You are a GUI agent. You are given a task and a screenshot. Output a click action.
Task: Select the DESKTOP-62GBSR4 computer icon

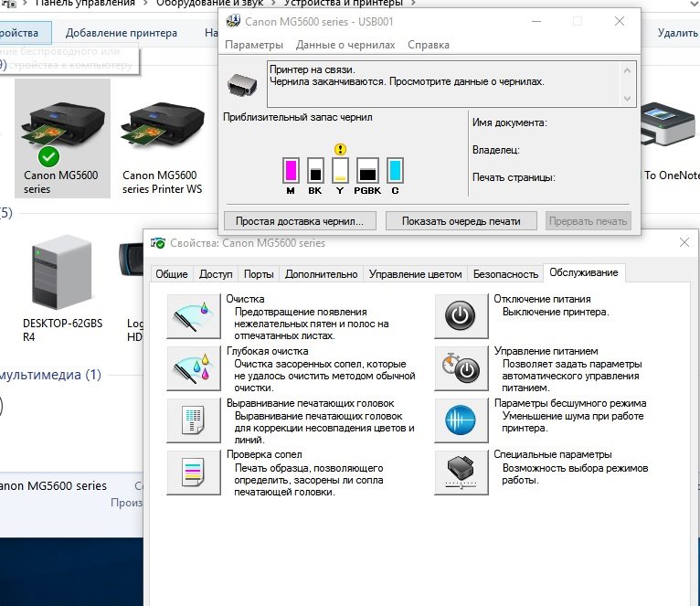[x=62, y=288]
